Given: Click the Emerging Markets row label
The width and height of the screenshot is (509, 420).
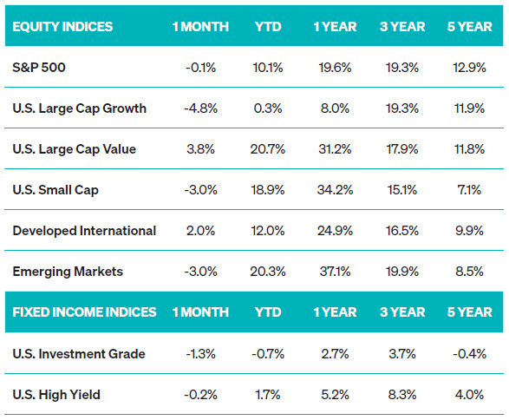Looking at the screenshot, I should coord(68,272).
